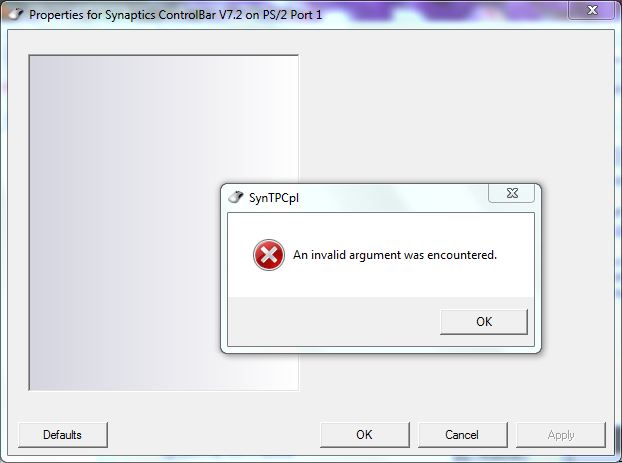The width and height of the screenshot is (622, 463).
Task: Confirm with the Properties window OK button
Action: click(365, 435)
